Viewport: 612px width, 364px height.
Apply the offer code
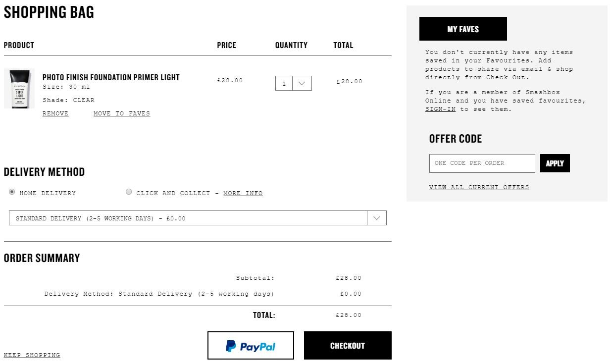point(555,163)
